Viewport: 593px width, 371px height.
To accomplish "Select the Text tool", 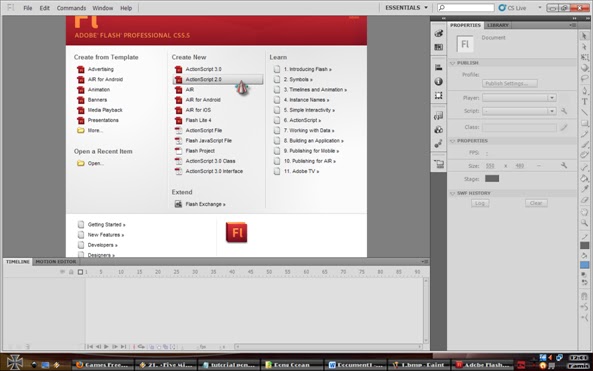I will (584, 101).
